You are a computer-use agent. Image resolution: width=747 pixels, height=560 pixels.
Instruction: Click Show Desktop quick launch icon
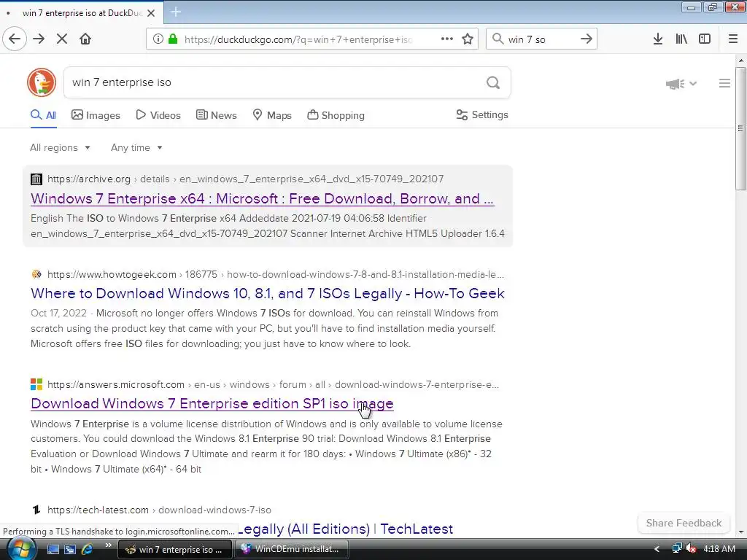click(53, 550)
